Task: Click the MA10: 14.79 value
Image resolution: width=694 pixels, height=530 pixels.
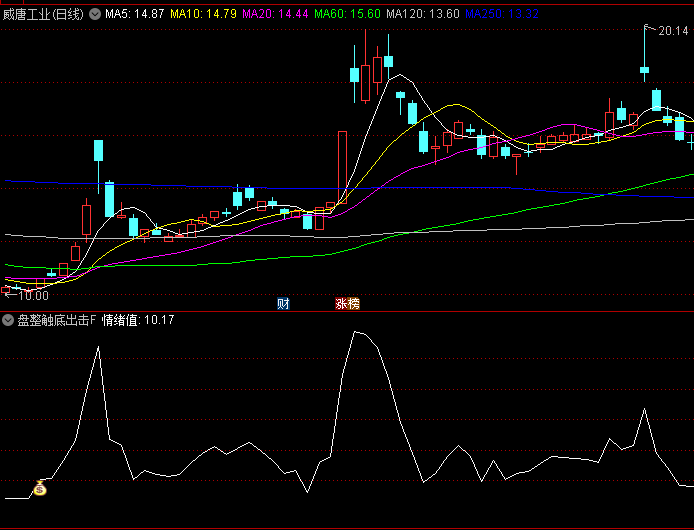Action: (204, 14)
